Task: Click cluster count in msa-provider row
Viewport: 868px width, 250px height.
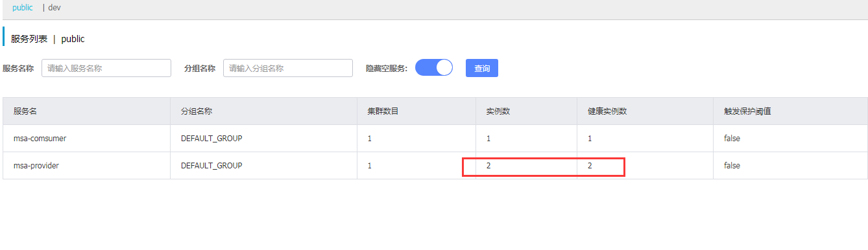Action: point(370,166)
